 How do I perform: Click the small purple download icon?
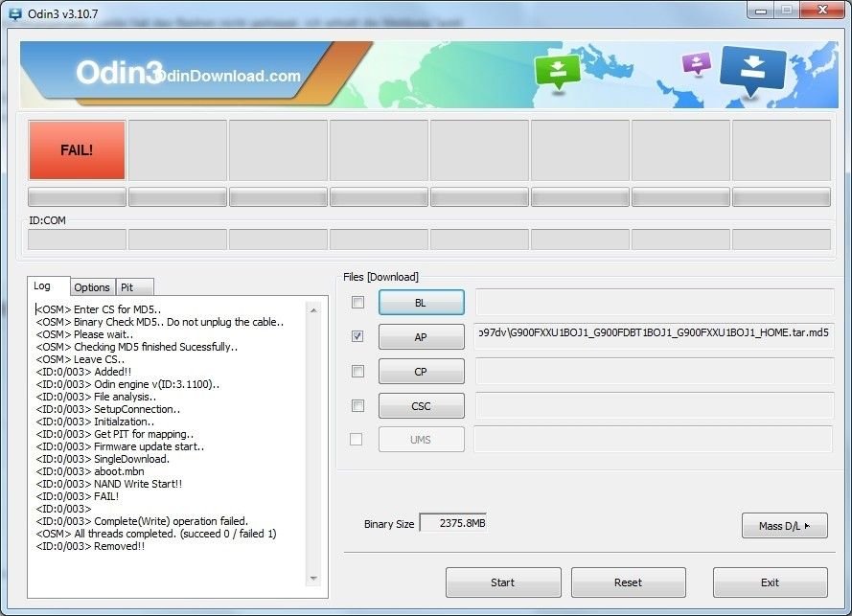(x=696, y=63)
